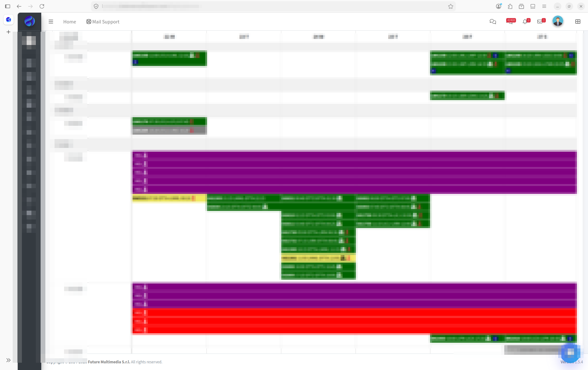
Task: Open the browser extensions puzzle icon
Action: tap(510, 6)
